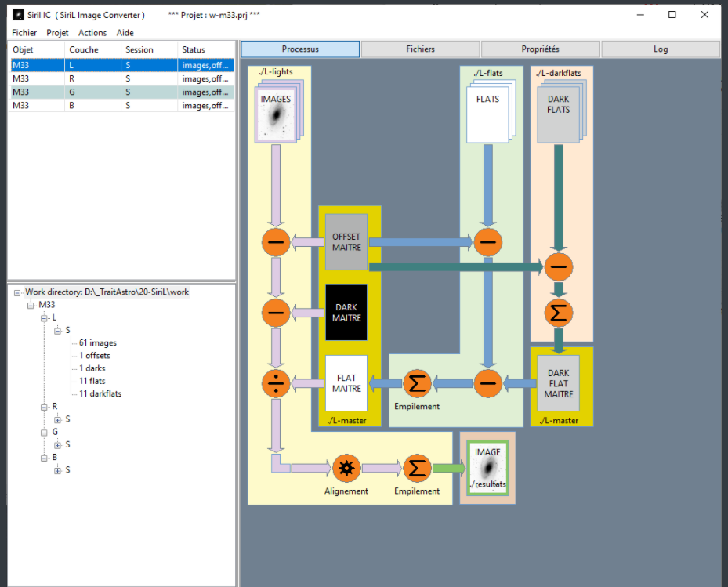Click the sigma circle in the darkflats column
728x587 pixels.
click(559, 313)
